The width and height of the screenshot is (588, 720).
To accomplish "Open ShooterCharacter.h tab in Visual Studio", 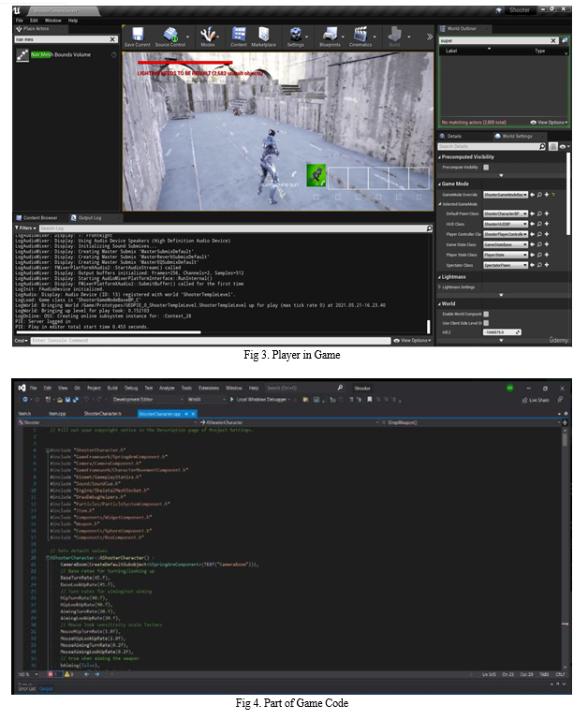I will click(102, 414).
